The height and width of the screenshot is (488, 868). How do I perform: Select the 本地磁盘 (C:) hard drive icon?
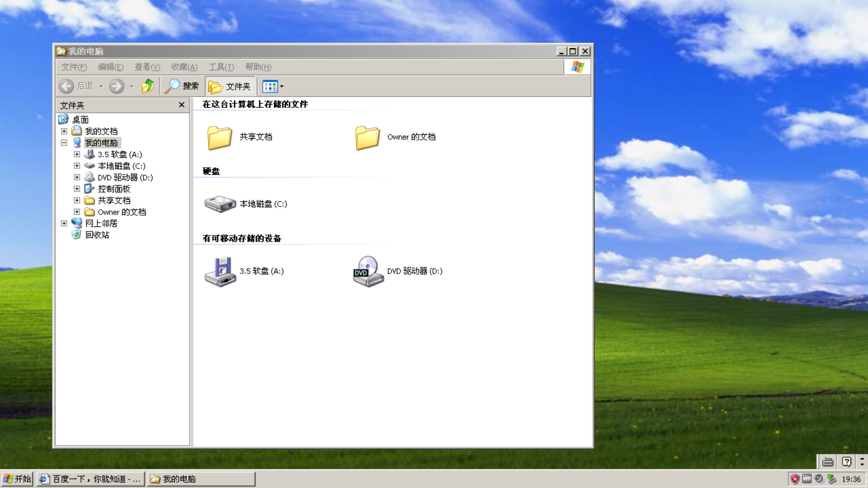[220, 204]
